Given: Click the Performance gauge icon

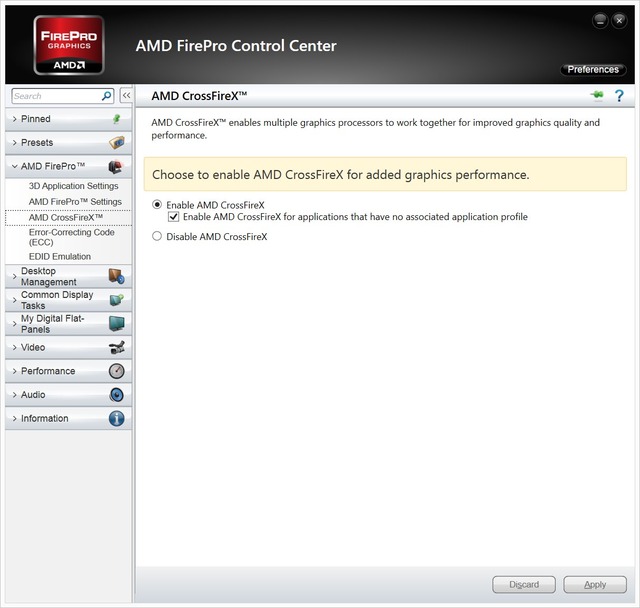Looking at the screenshot, I should [117, 371].
